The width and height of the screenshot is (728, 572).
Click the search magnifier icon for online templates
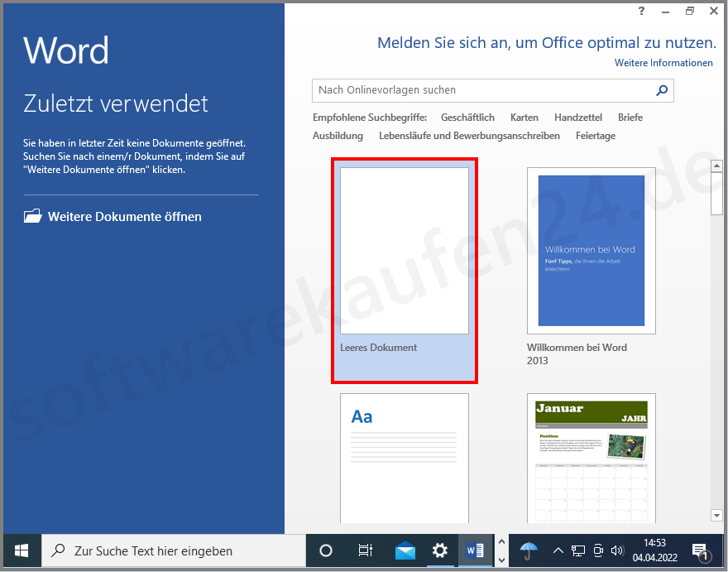(x=662, y=90)
